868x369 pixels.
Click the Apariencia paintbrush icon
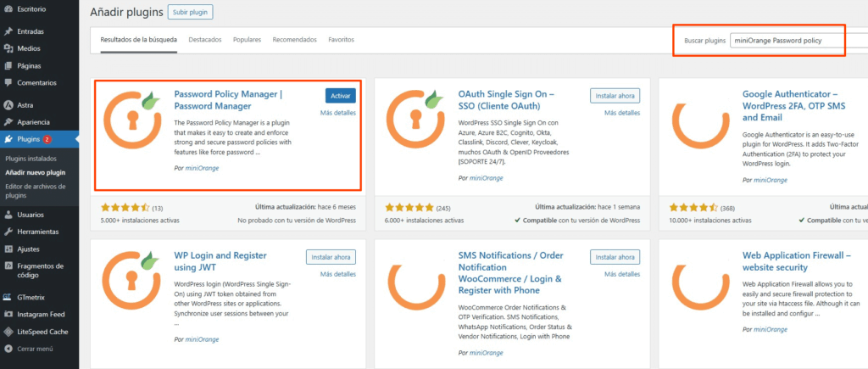pyautogui.click(x=8, y=122)
